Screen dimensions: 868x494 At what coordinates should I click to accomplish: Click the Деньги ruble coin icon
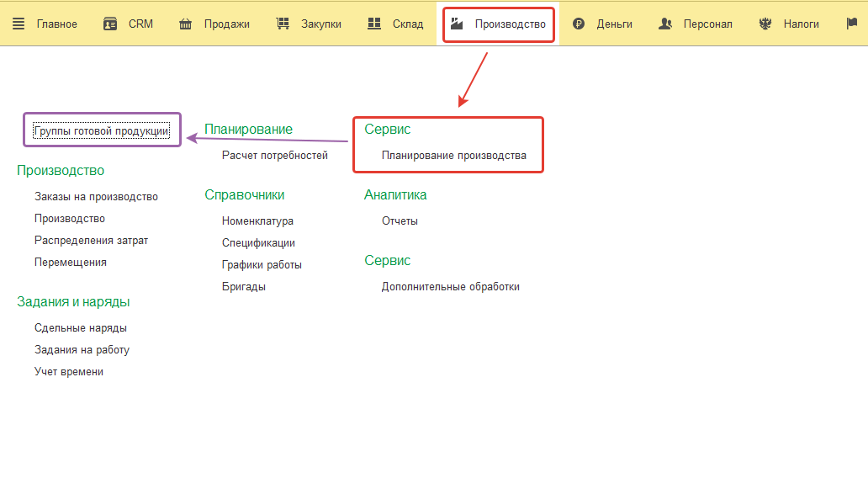point(579,24)
